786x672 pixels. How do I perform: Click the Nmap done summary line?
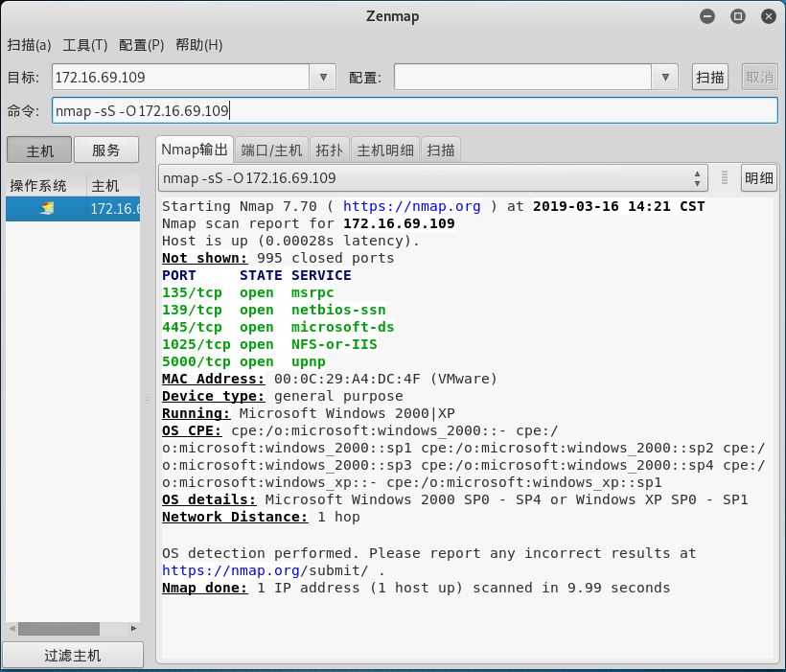416,588
